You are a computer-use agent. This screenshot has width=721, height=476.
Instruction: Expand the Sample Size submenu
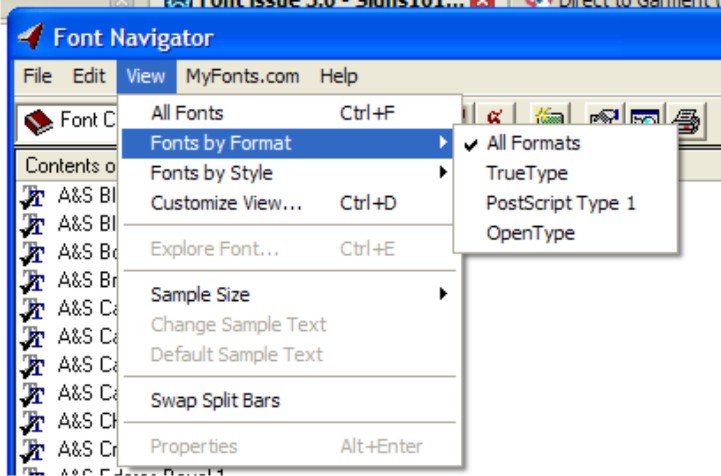tap(291, 294)
